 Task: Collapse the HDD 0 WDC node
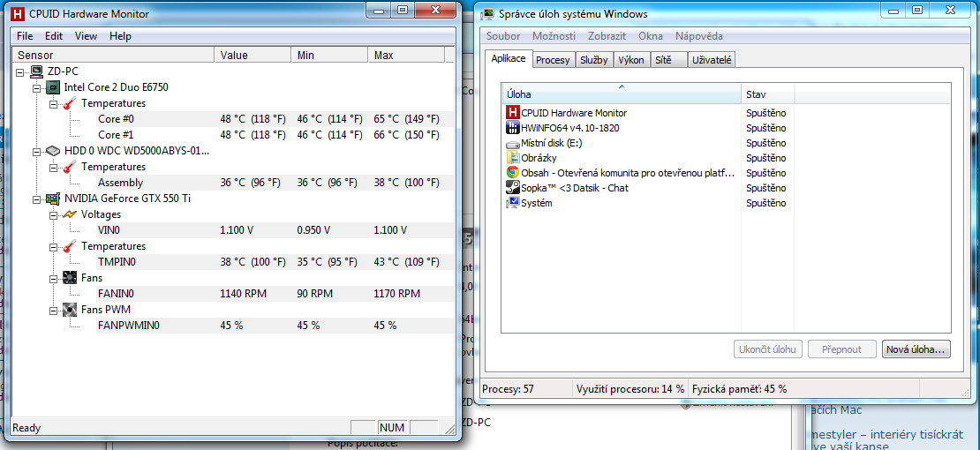click(37, 151)
